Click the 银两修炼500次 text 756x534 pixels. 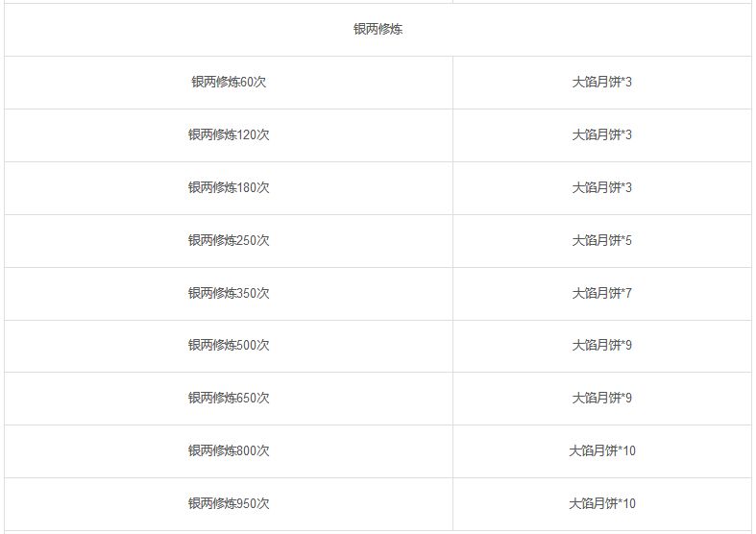coord(229,346)
